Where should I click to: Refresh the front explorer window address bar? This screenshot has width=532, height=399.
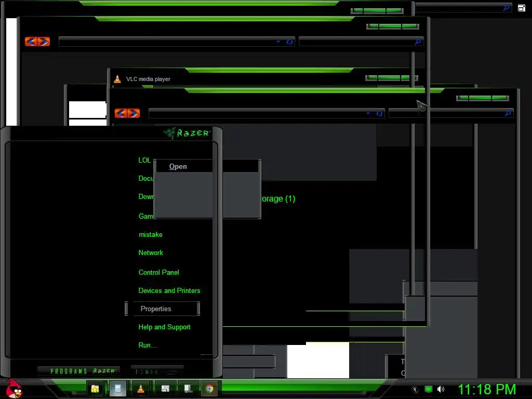click(379, 113)
